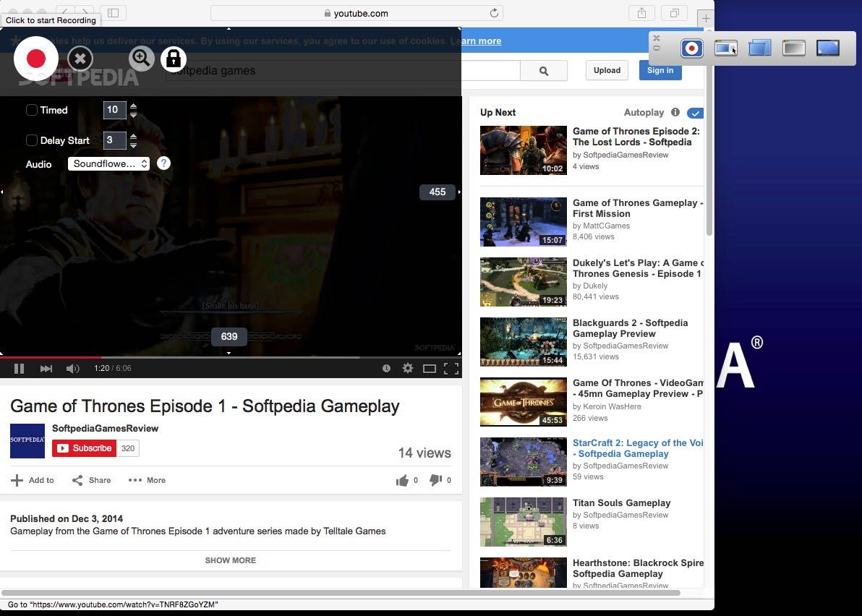862x616 pixels.
Task: Like the video with thumbs up
Action: [x=402, y=480]
